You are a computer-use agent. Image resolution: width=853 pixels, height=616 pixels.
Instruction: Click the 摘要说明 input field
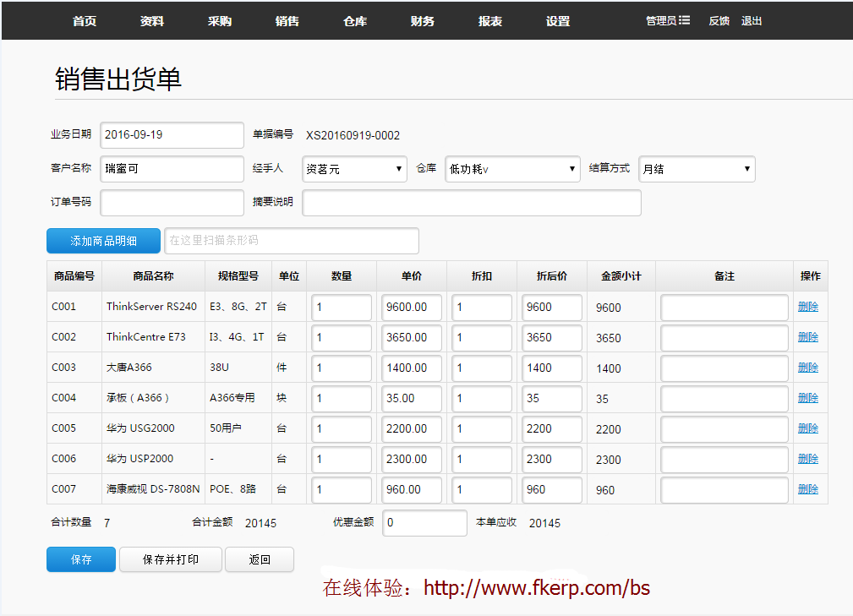[x=472, y=203]
